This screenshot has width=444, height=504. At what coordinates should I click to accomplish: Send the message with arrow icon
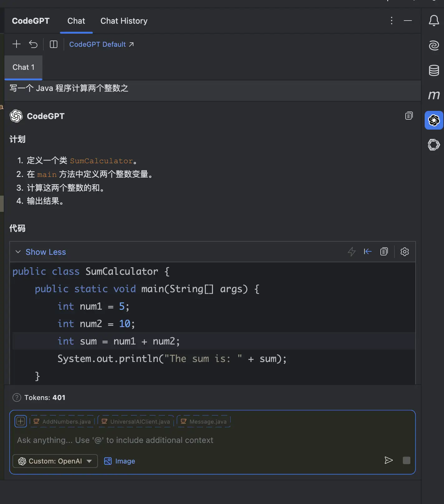tap(388, 460)
